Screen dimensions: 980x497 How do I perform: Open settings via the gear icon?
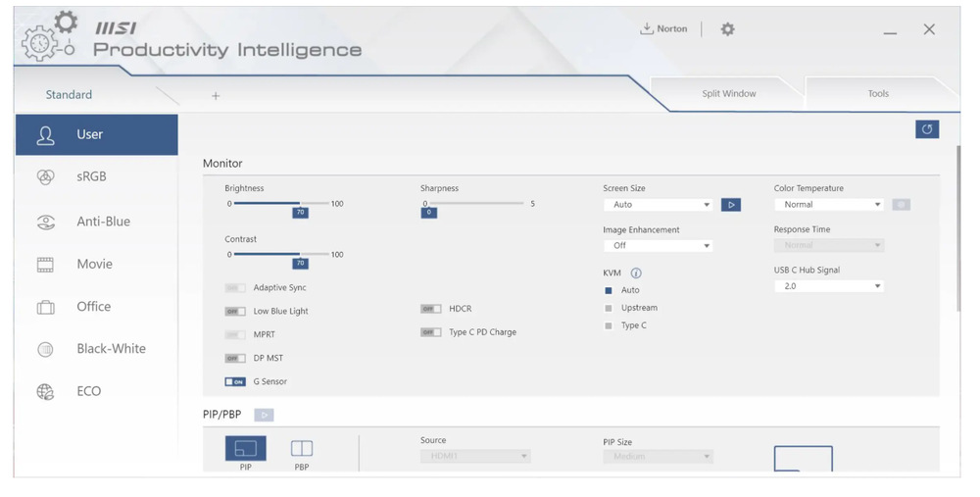[727, 28]
